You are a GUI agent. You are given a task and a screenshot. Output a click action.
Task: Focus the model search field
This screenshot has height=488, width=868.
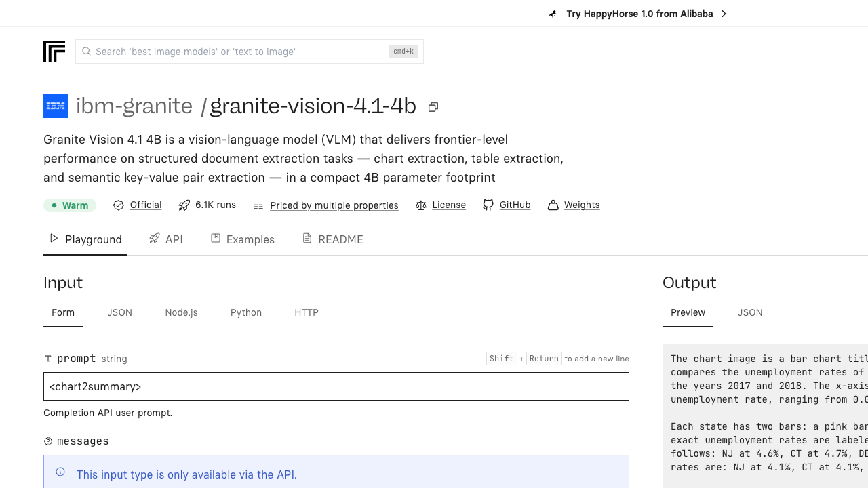click(x=250, y=52)
